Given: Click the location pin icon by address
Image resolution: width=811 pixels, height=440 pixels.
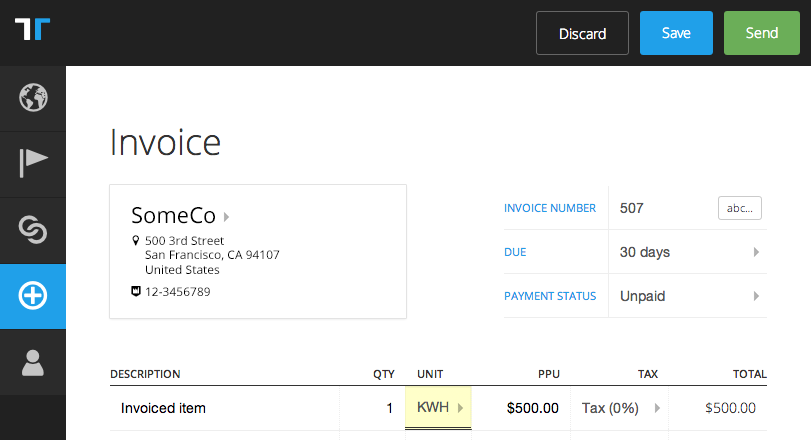Looking at the screenshot, I should coord(136,240).
